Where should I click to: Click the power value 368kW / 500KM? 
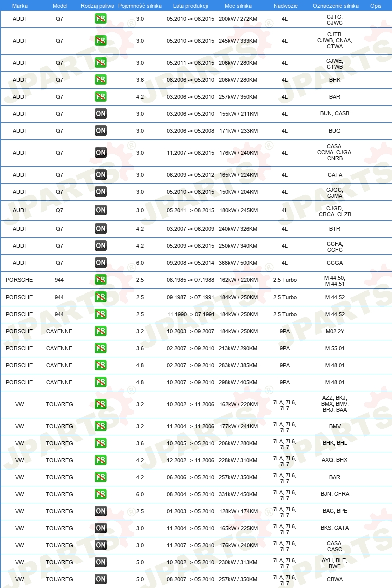click(x=238, y=263)
